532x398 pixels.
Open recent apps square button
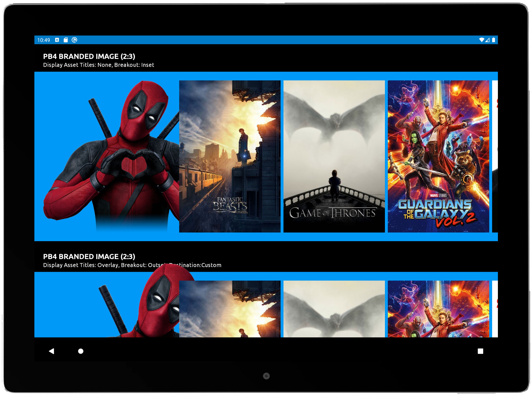point(480,351)
